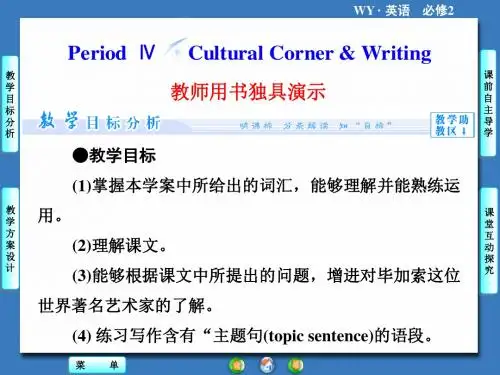Click the bullet heading ●教学目标
The height and width of the screenshot is (375, 500).
114,155
